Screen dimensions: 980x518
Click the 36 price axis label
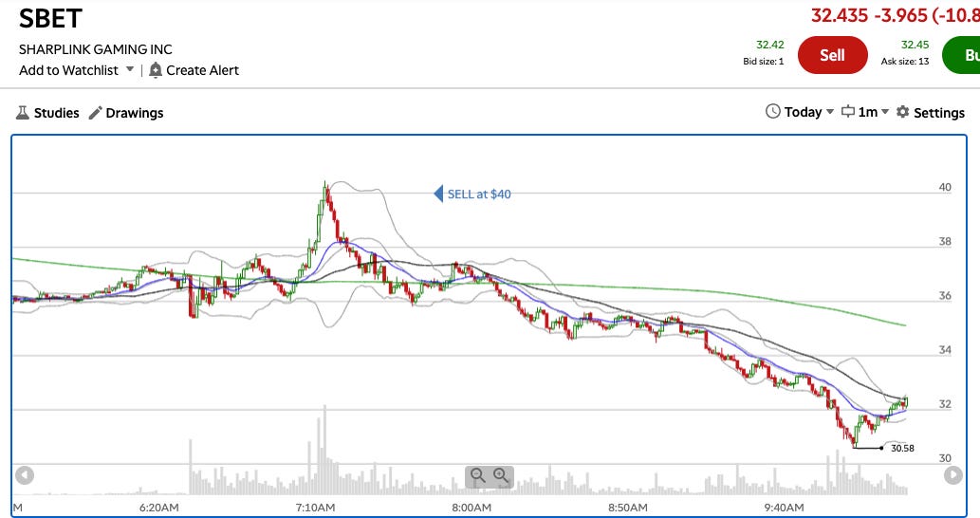point(945,296)
